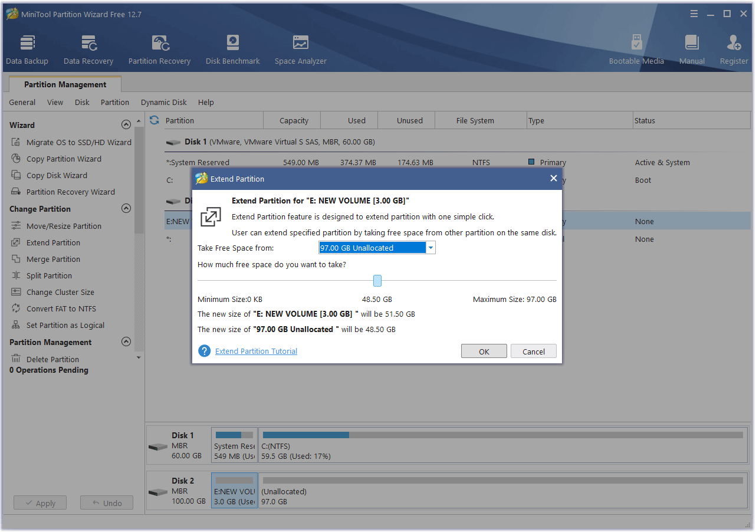The width and height of the screenshot is (756, 532).
Task: Cancel the Extend Partition dialog
Action: tap(534, 351)
